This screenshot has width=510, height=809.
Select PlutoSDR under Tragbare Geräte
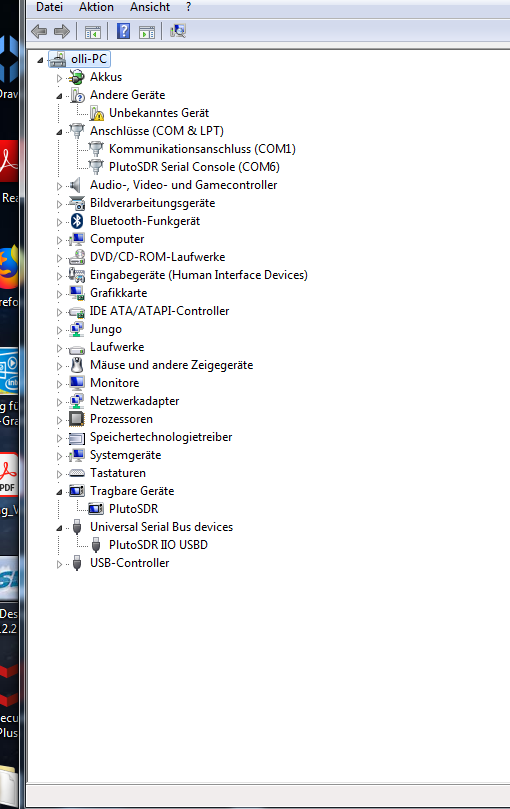click(x=134, y=509)
